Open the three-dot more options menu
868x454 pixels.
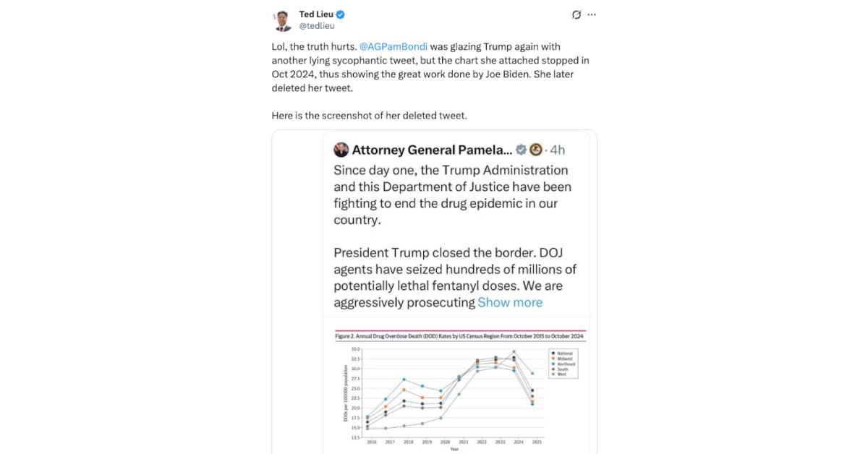click(592, 14)
